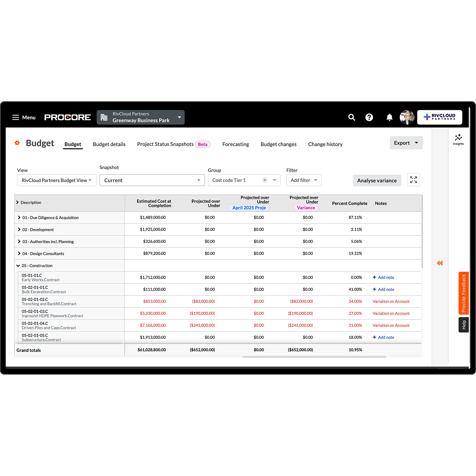
Task: Open Budget settings via the gear icon
Action: point(17,143)
